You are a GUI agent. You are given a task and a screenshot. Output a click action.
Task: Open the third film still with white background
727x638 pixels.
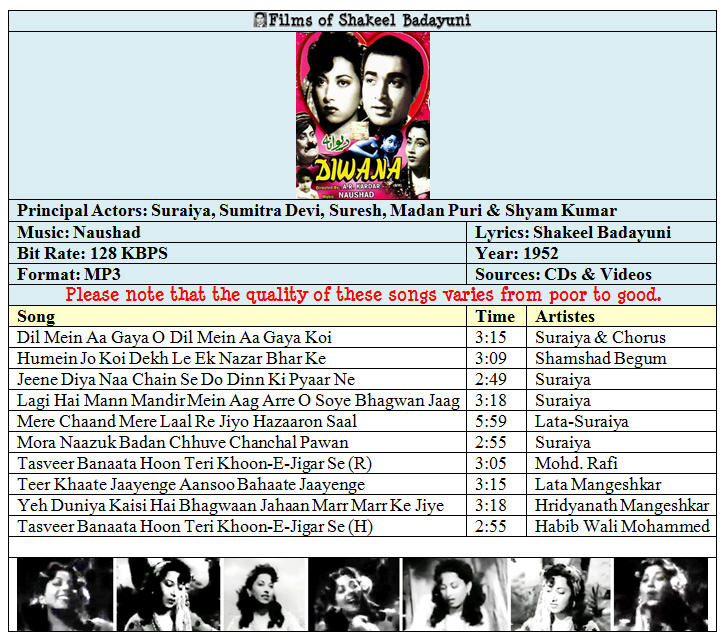coord(266,594)
